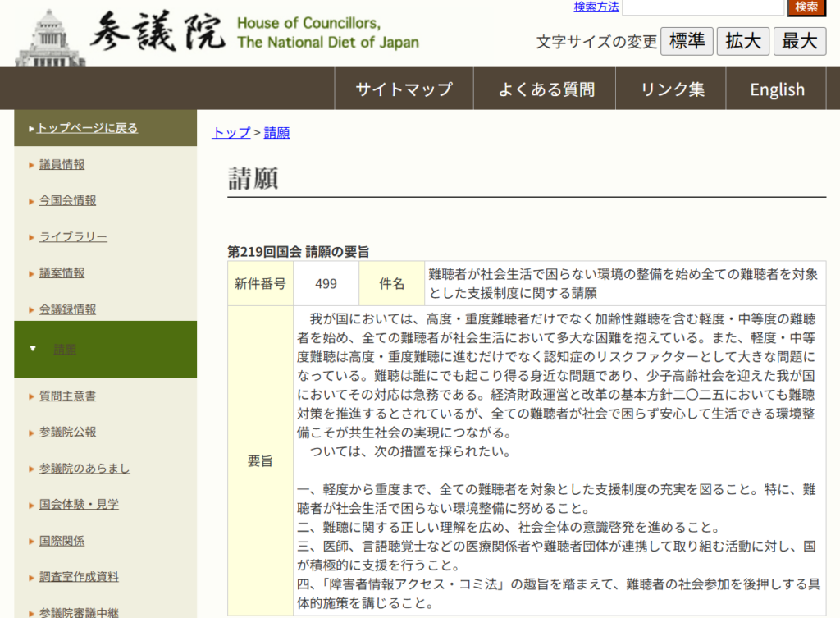The height and width of the screenshot is (618, 840).
Task: Open the 検索方法 link
Action: (596, 7)
